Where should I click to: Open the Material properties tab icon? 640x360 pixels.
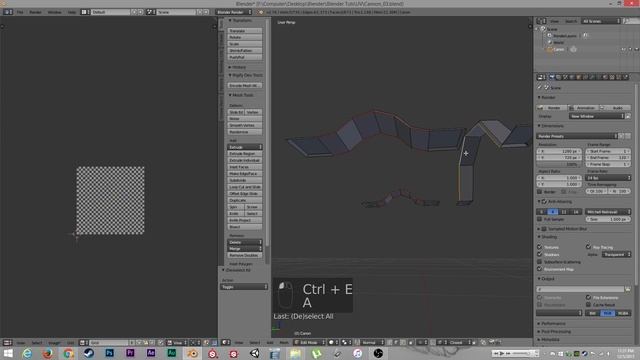tap(605, 77)
